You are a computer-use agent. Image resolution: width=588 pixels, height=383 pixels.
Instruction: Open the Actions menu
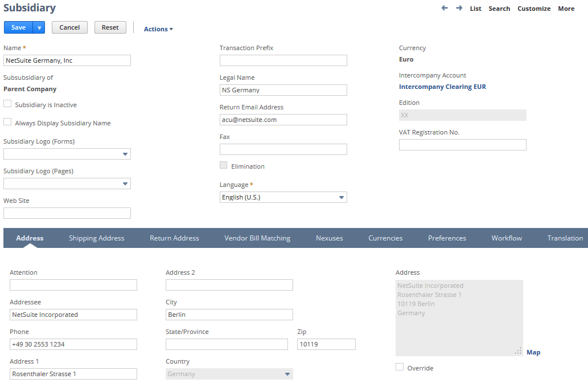pos(158,29)
